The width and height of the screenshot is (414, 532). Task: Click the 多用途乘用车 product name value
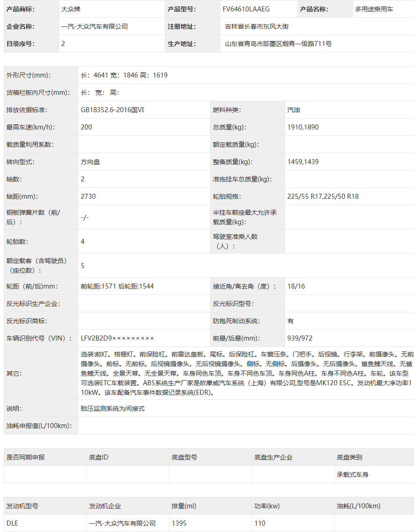coord(374,9)
